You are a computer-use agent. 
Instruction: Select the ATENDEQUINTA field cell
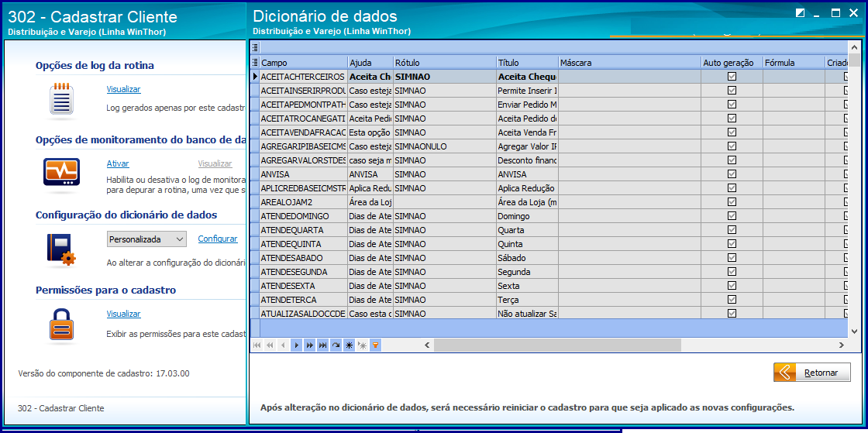pyautogui.click(x=303, y=244)
